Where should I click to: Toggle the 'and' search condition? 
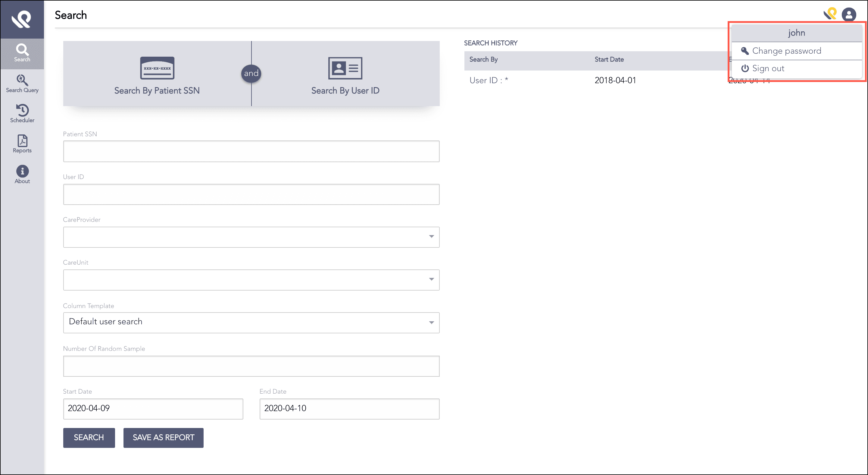(x=251, y=73)
